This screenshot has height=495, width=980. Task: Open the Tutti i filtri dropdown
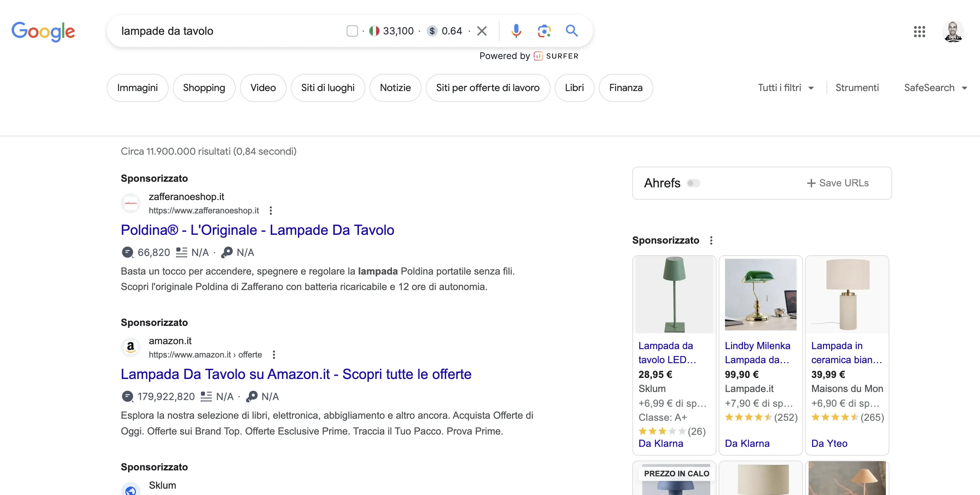tap(786, 88)
